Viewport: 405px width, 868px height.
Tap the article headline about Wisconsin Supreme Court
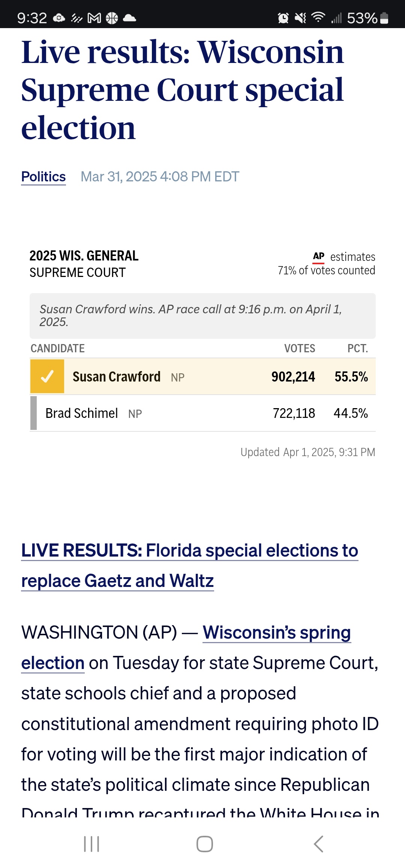pyautogui.click(x=183, y=90)
